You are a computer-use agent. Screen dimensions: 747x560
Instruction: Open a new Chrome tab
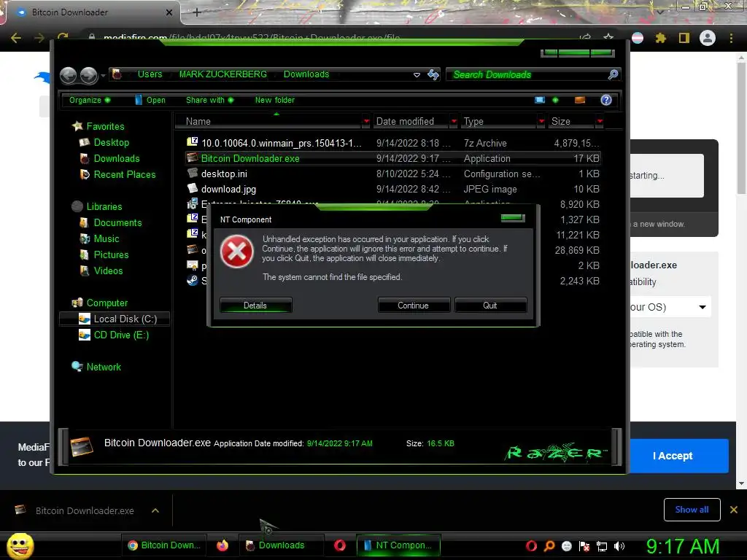pyautogui.click(x=197, y=12)
